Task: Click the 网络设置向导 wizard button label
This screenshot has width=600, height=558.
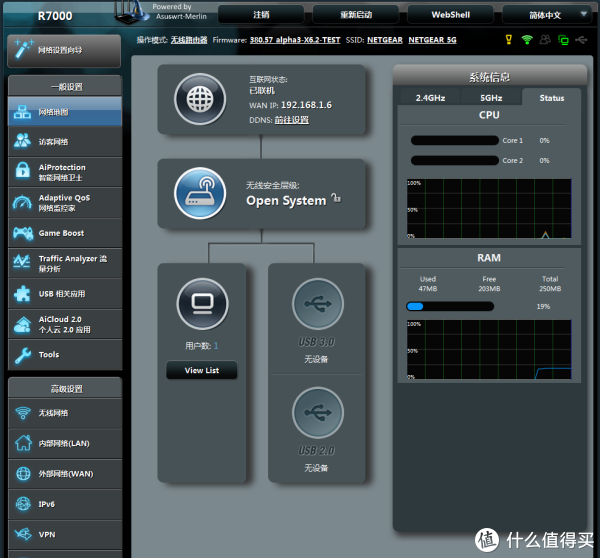Action: tap(60, 50)
